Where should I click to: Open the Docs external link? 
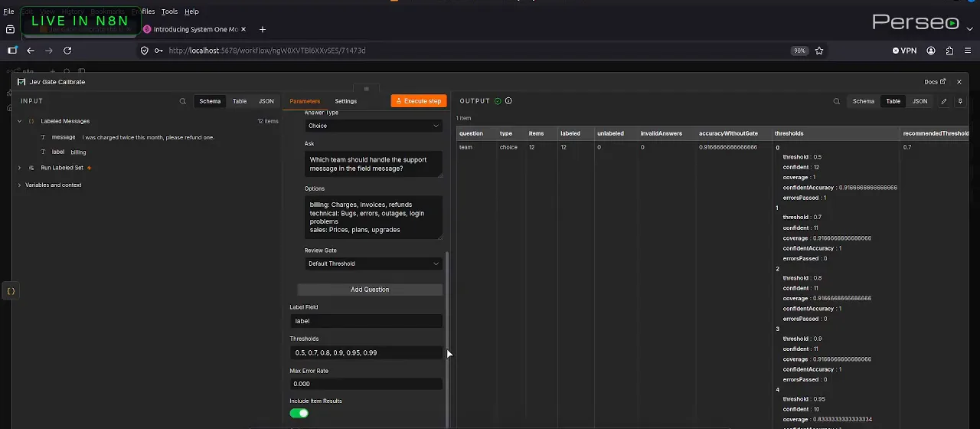click(935, 82)
